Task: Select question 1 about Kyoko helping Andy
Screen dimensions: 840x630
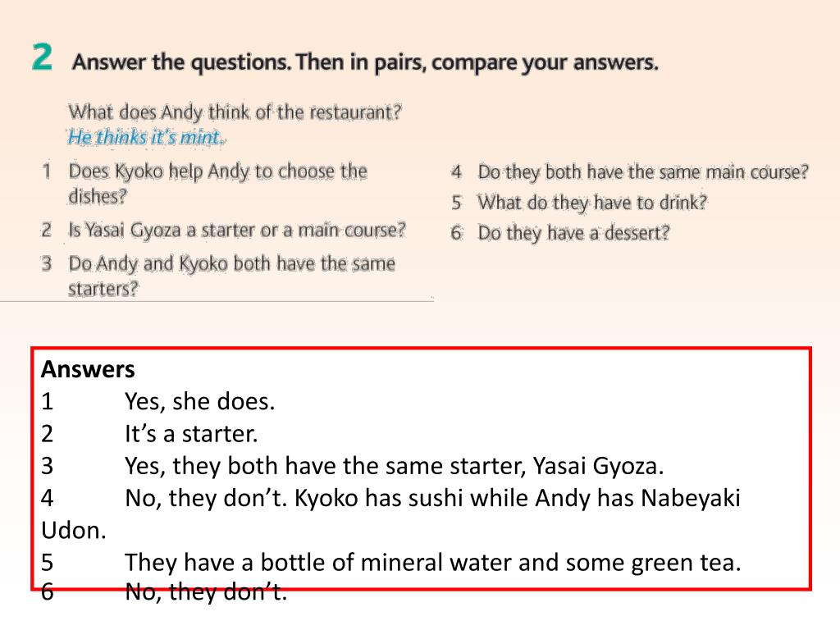Action: click(x=217, y=184)
